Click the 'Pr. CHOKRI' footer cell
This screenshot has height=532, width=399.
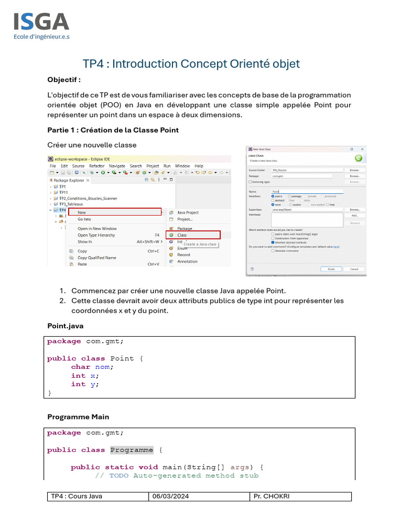pyautogui.click(x=301, y=496)
